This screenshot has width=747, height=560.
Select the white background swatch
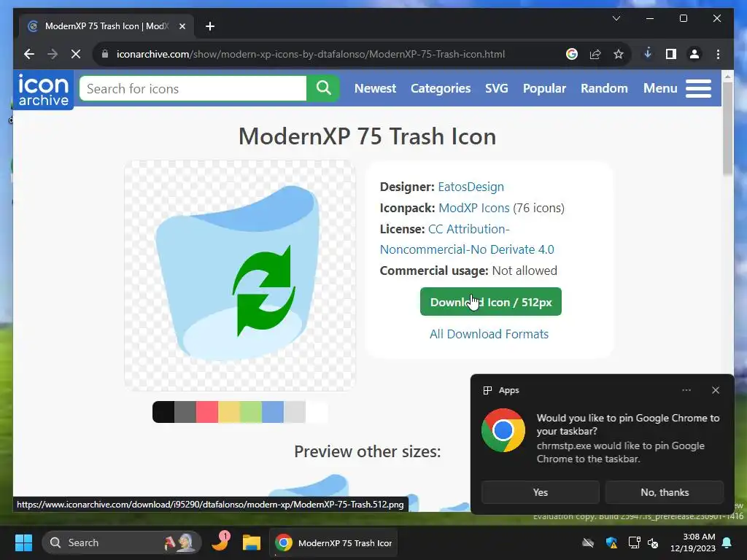317,412
